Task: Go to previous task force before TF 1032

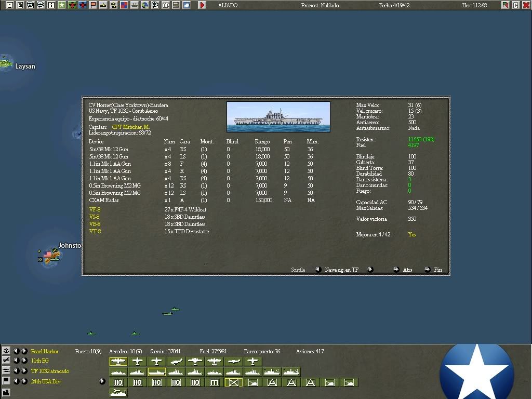Action: 16,371
